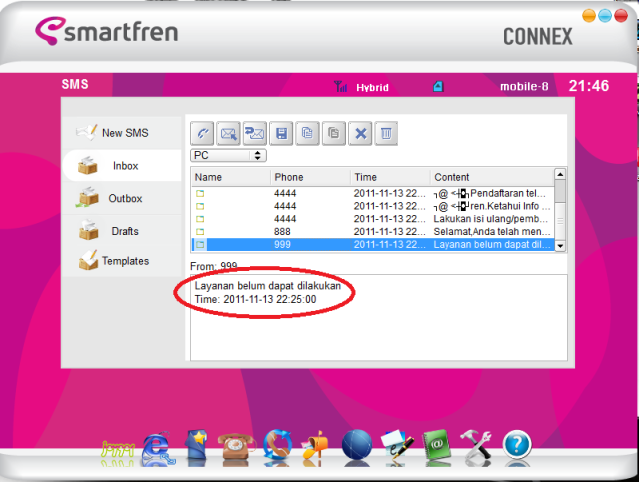Select the Inbox folder
Viewport: 639px width, 482px height.
click(x=122, y=165)
